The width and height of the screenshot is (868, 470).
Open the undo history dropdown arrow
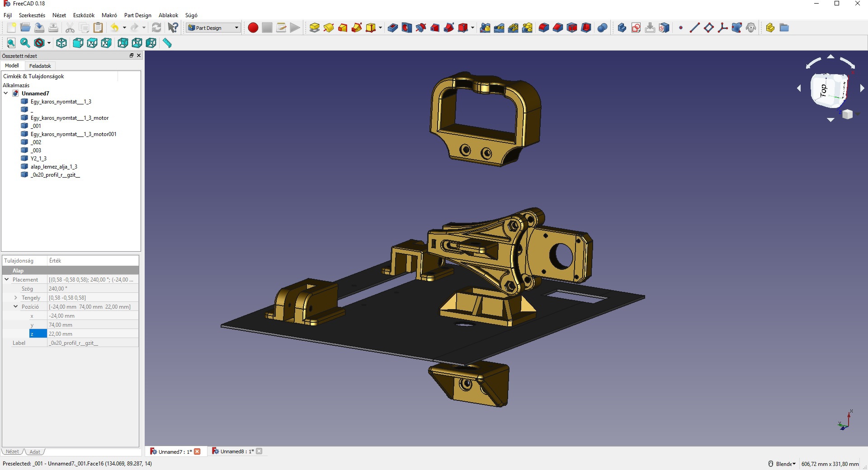coord(124,28)
